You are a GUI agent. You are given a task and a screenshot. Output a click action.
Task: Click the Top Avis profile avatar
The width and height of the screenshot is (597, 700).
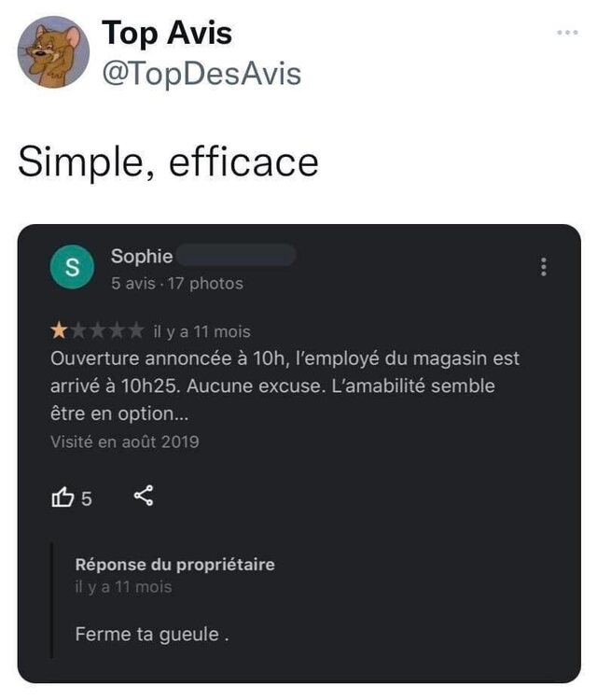pos(53,52)
